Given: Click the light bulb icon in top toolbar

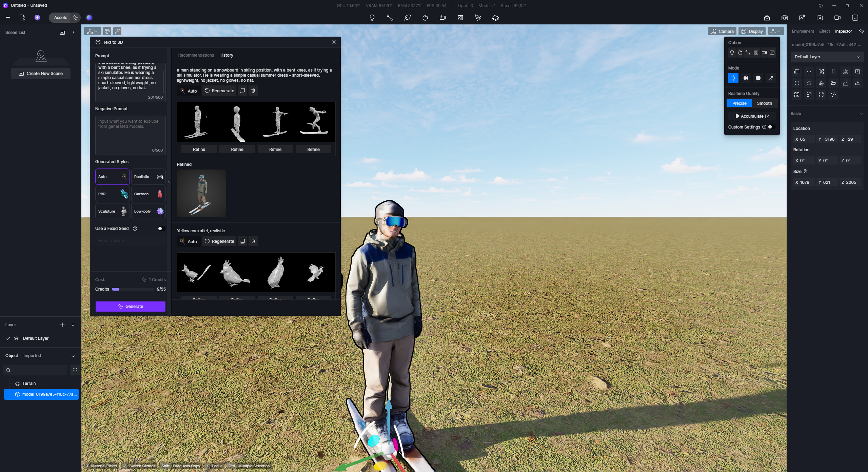Looking at the screenshot, I should tap(372, 18).
